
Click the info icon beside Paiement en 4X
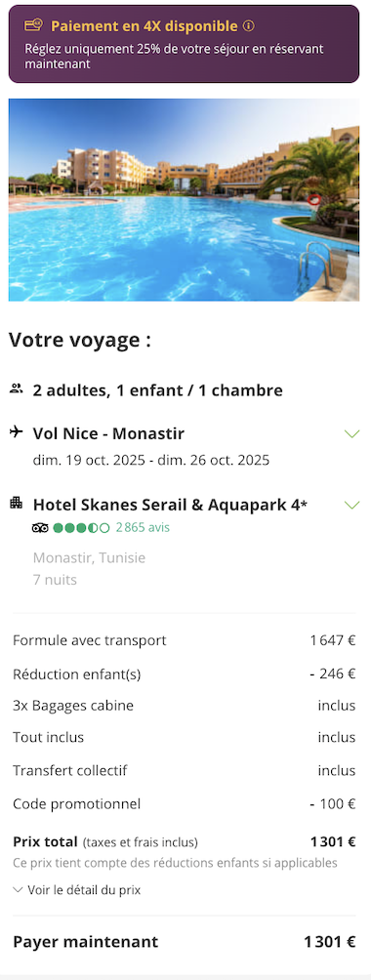point(249,26)
